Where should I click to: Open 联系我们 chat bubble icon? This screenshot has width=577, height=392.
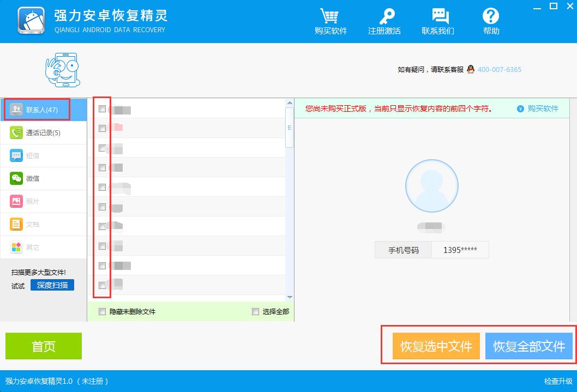[440, 17]
